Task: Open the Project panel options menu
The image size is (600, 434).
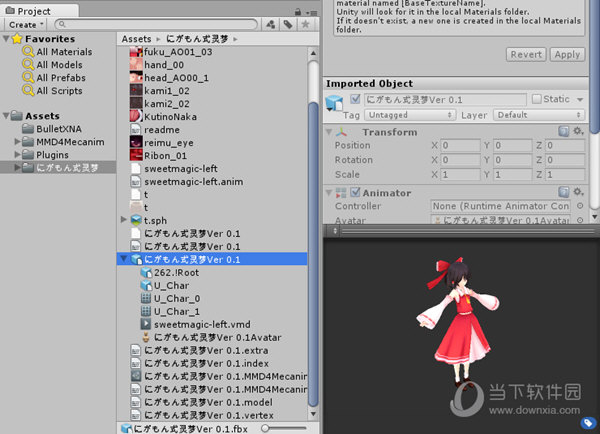Action: coord(313,12)
